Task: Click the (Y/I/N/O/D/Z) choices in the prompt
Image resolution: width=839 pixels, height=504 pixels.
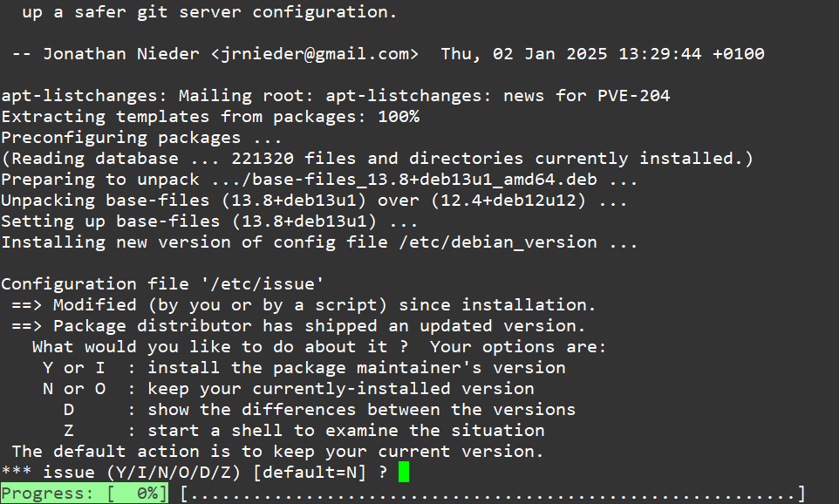Action: [174, 472]
